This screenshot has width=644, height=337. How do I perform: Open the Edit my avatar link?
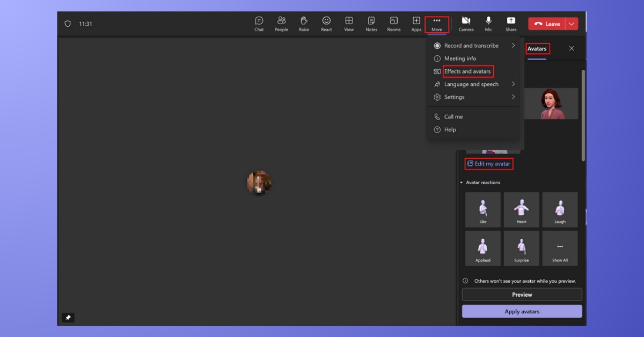(x=489, y=164)
